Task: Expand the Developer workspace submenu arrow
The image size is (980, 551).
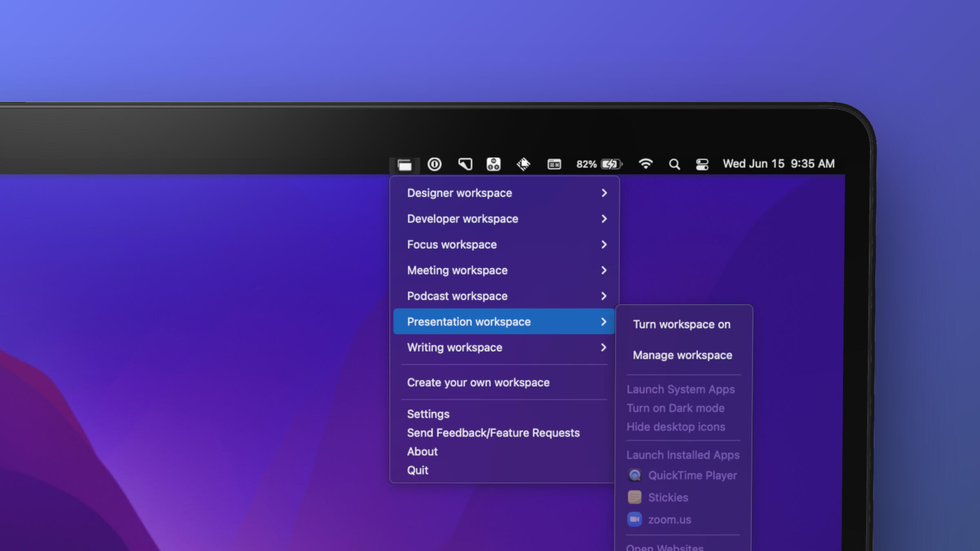Action: click(x=604, y=219)
